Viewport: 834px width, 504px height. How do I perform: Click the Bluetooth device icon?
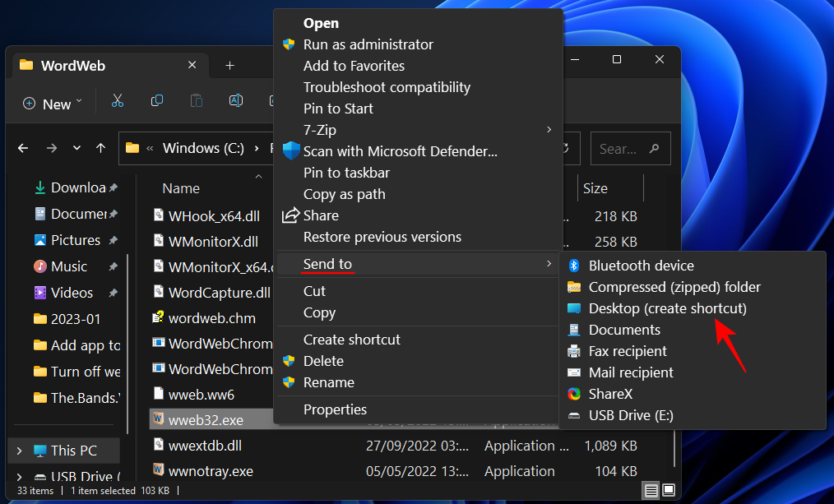click(574, 266)
